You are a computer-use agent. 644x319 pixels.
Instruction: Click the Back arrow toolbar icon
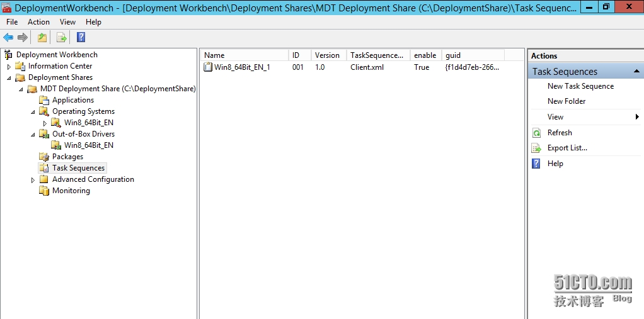coord(8,38)
